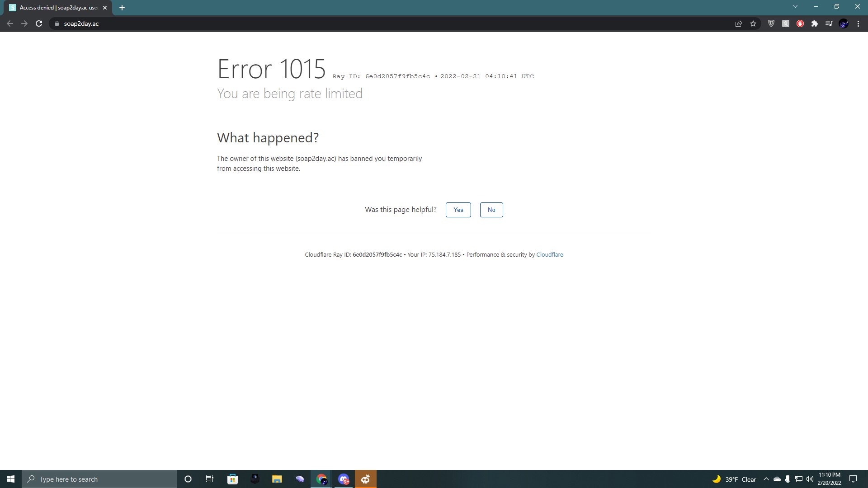Viewport: 868px width, 488px height.
Task: Open Chrome's three-dot menu
Action: point(858,23)
